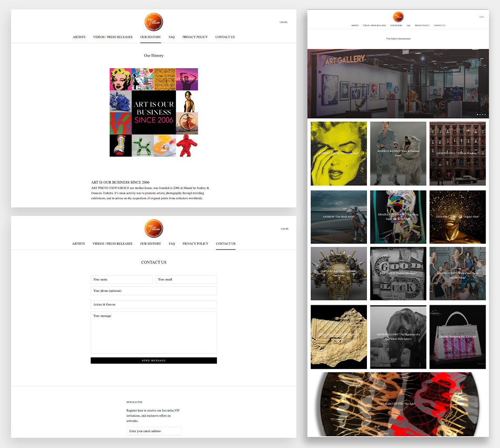Screen dimensions: 500x448
Task: Select the first slideshow dot on the gallery banner
Action: (x=477, y=114)
